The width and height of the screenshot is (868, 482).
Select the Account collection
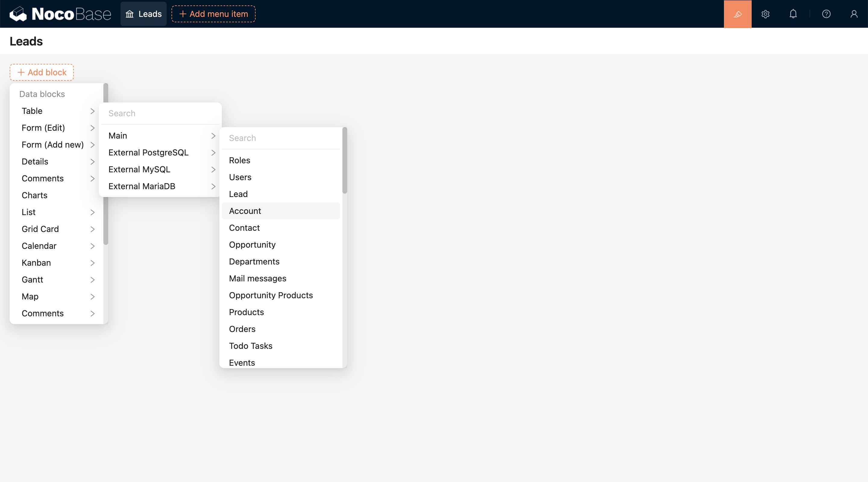coord(245,211)
